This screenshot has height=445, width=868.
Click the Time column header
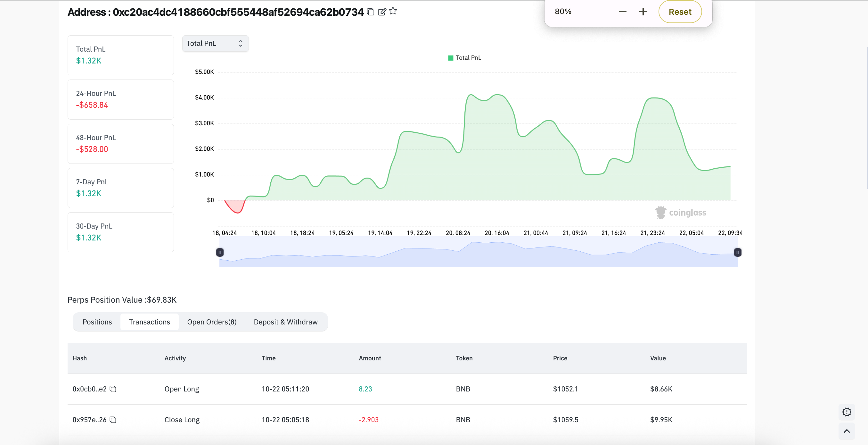268,358
